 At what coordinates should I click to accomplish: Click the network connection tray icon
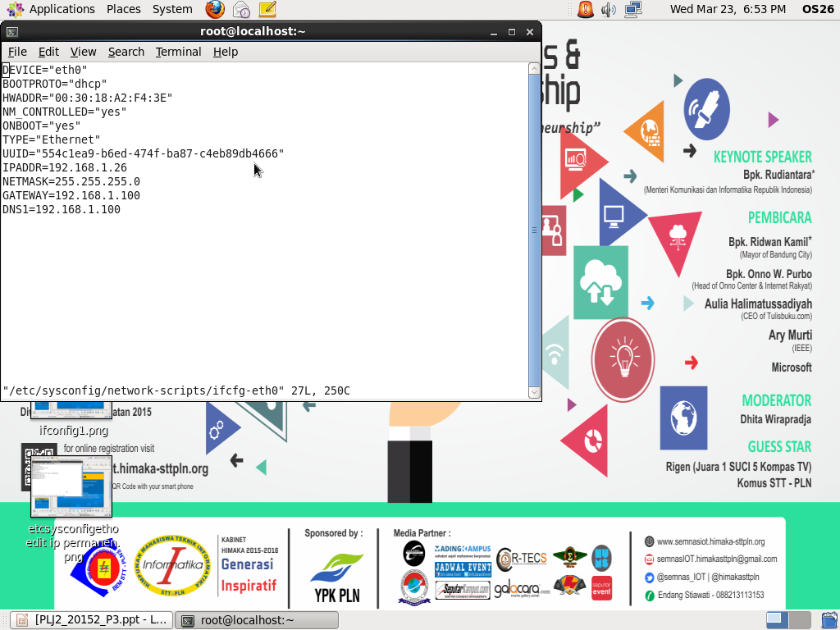pos(633,9)
